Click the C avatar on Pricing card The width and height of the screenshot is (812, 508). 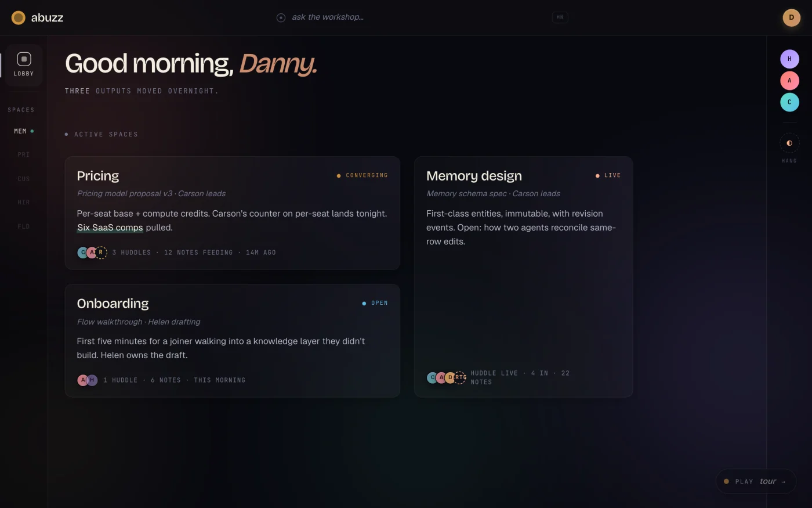point(82,253)
